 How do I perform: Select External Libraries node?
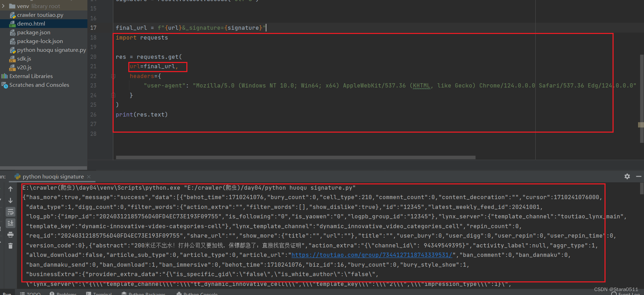click(31, 76)
